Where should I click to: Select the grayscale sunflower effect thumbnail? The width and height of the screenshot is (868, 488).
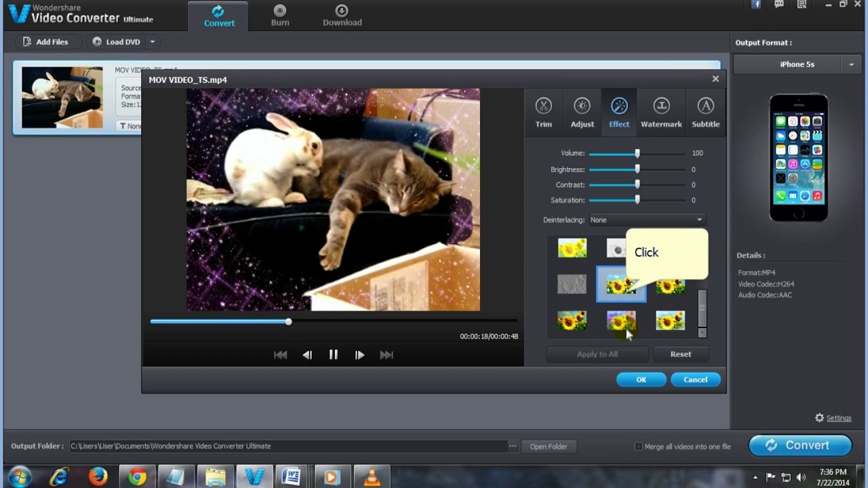[616, 248]
